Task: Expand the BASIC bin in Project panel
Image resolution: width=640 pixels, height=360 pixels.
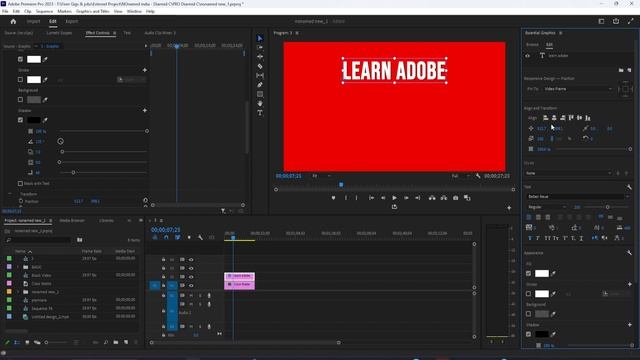Action: tap(18, 267)
